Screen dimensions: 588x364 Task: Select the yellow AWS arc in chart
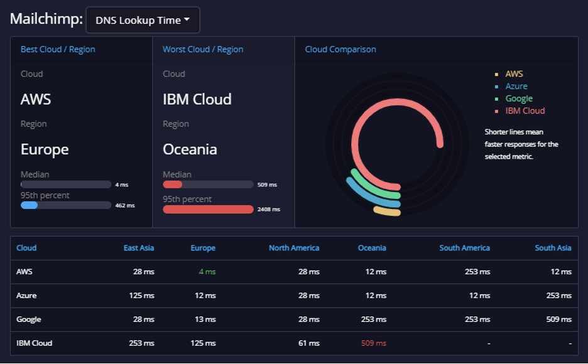387,211
